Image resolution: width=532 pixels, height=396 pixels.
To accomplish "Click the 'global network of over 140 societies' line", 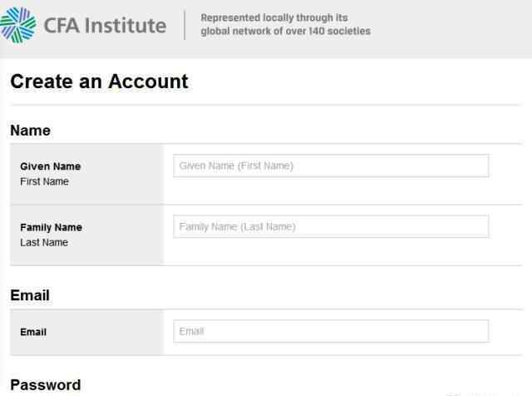I will coord(285,31).
